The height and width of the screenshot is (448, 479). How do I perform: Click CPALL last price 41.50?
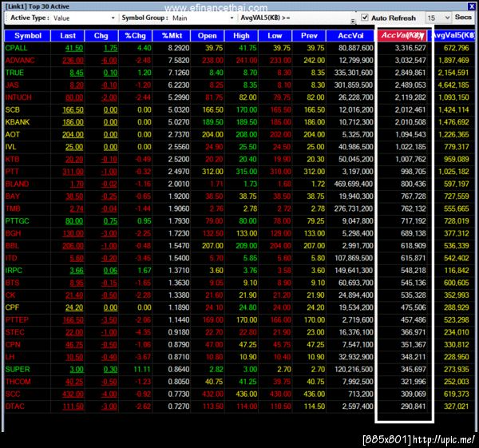point(74,48)
